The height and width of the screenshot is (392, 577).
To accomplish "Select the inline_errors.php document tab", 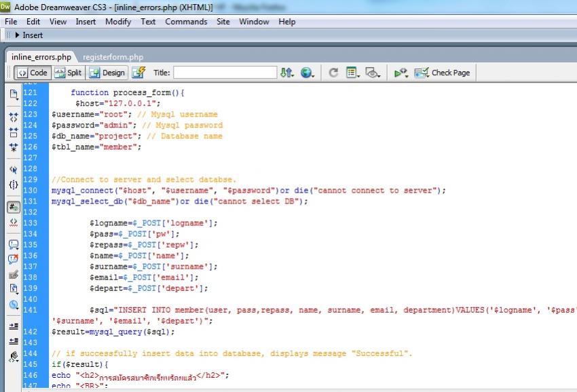I will [41, 57].
